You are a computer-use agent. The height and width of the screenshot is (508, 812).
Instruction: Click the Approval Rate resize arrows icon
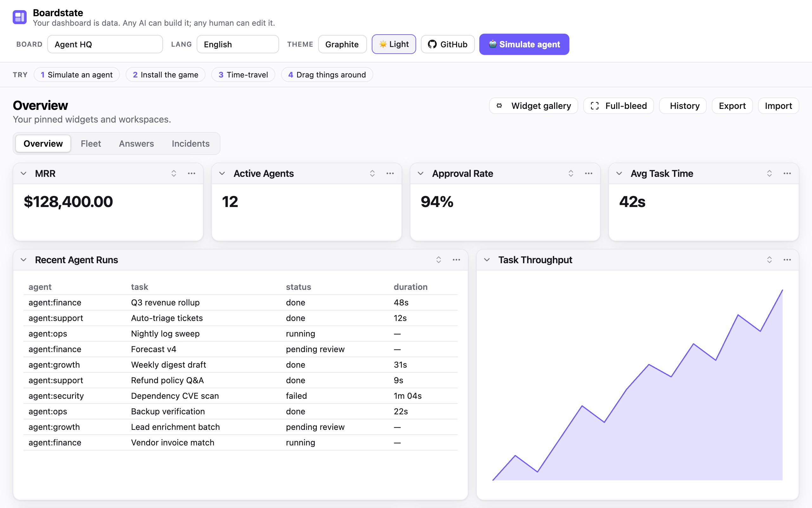(571, 173)
